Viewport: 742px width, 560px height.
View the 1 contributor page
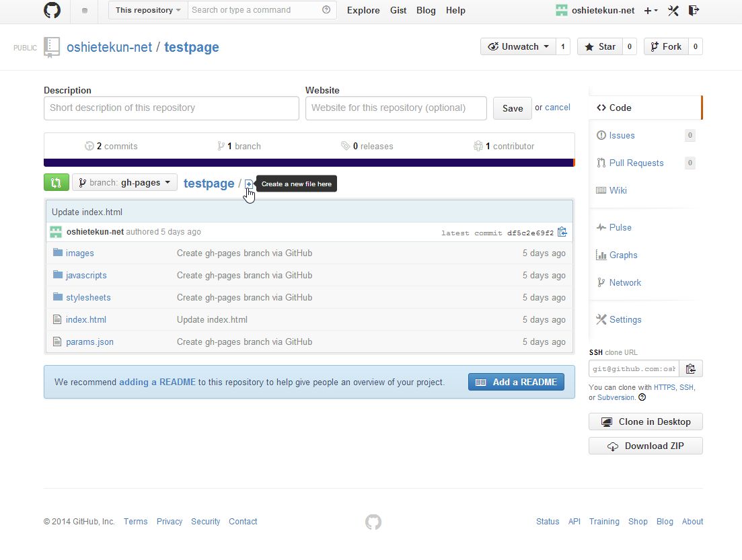point(504,146)
